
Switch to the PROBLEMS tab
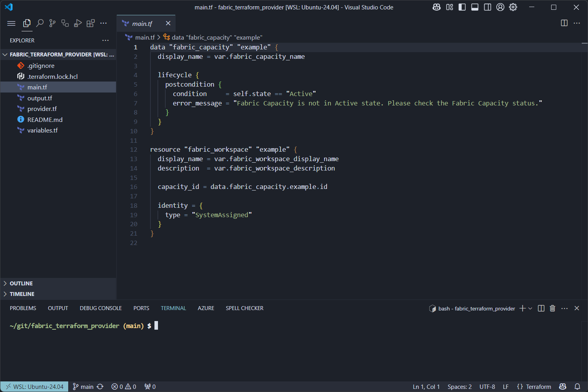(23, 308)
